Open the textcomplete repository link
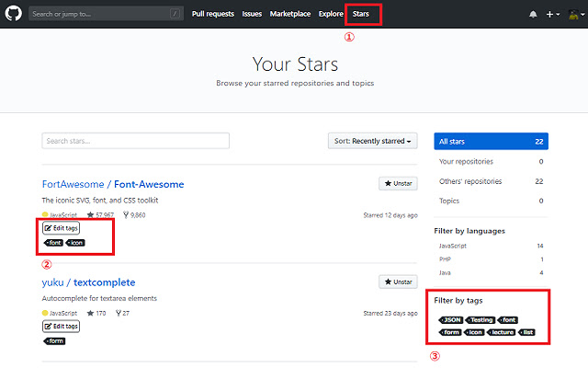The image size is (588, 368). tap(104, 282)
